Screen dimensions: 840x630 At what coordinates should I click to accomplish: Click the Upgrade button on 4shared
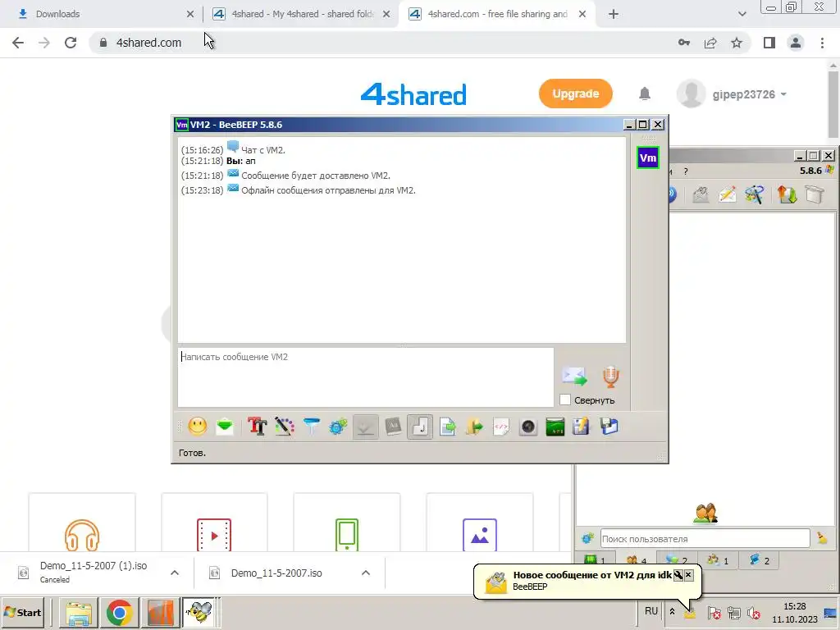[x=575, y=94]
